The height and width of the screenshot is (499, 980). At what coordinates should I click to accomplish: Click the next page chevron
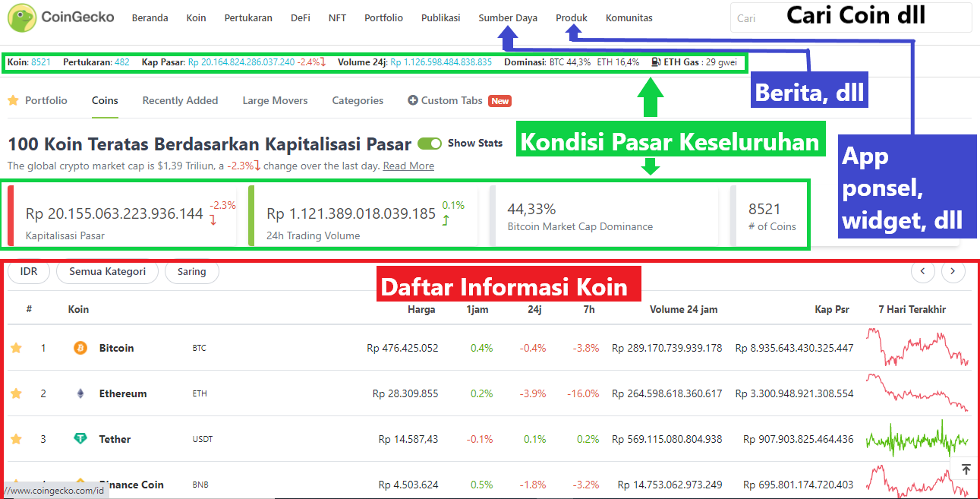tap(953, 271)
